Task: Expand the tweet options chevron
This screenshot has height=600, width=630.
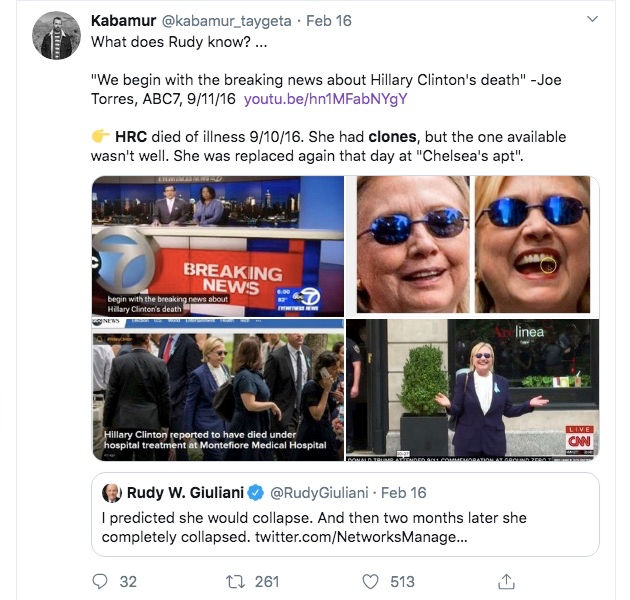Action: (x=592, y=19)
